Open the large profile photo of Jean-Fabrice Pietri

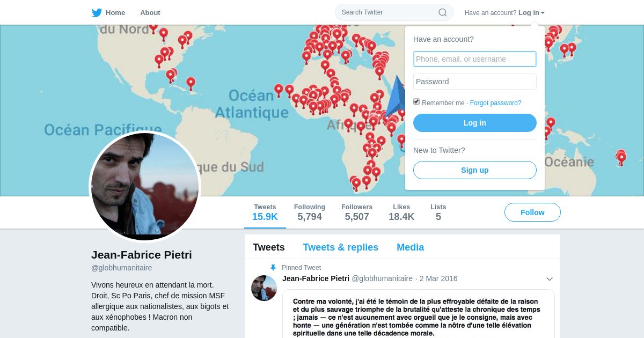pyautogui.click(x=145, y=187)
